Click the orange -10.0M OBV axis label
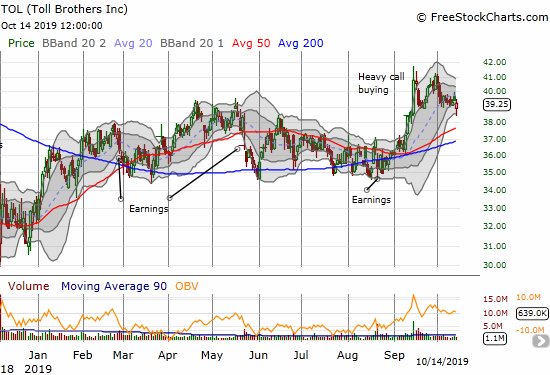This screenshot has width=550, height=375. (530, 330)
